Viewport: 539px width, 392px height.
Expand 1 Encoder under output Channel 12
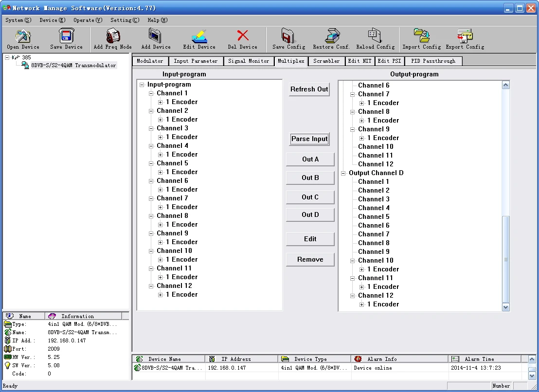pos(362,304)
